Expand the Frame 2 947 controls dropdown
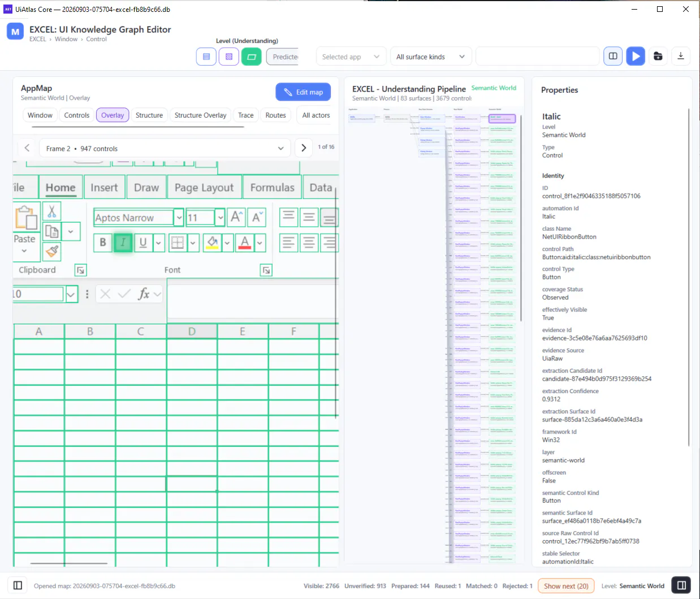700x599 pixels. [x=165, y=148]
